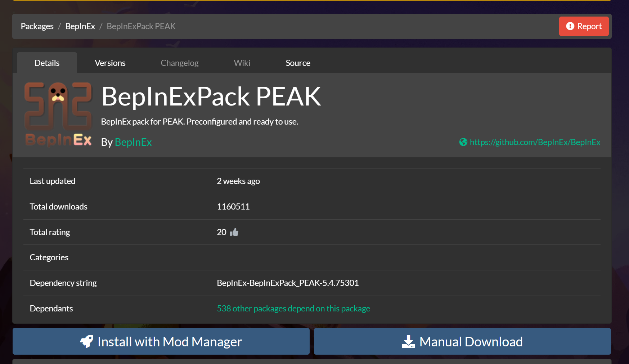This screenshot has width=629, height=364.
Task: Select the Wiki tab
Action: pyautogui.click(x=242, y=63)
